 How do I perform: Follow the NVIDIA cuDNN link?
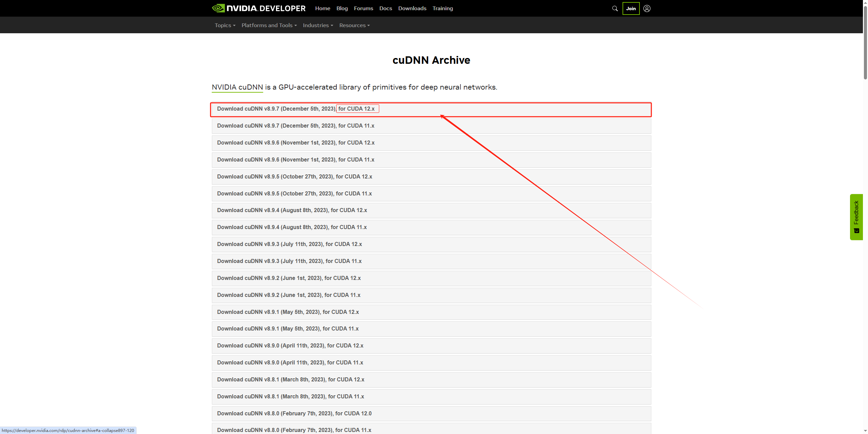[237, 87]
